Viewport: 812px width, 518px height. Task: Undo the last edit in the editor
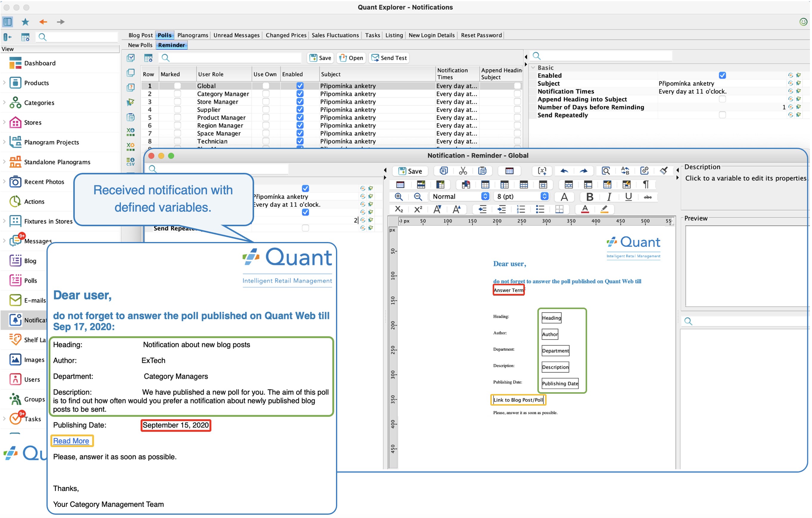(x=564, y=171)
